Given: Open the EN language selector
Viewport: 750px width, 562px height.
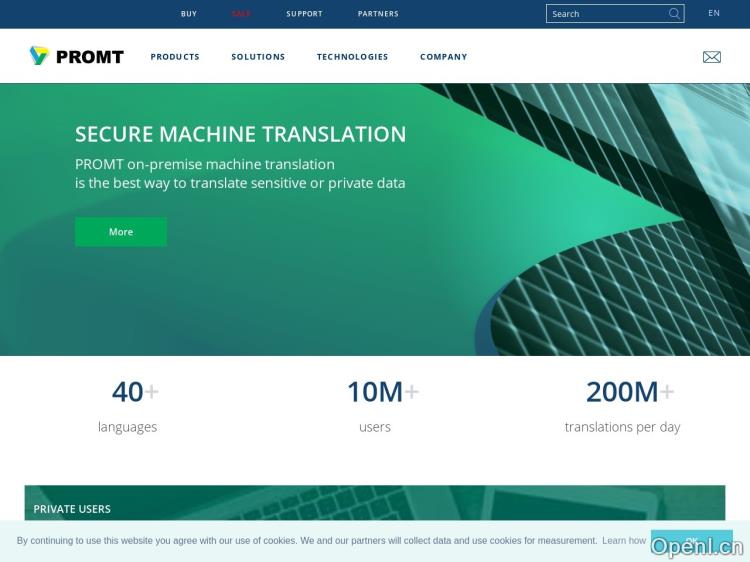Looking at the screenshot, I should [x=714, y=13].
